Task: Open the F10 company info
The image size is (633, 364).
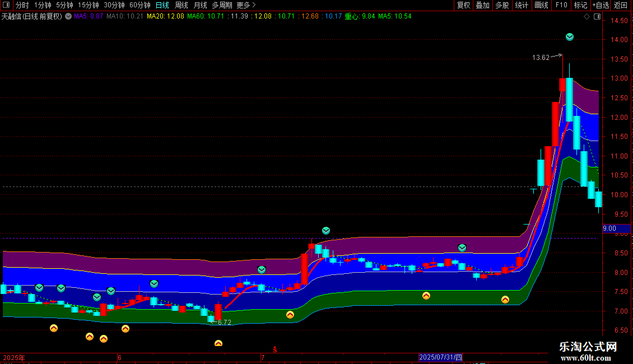Action: click(561, 5)
